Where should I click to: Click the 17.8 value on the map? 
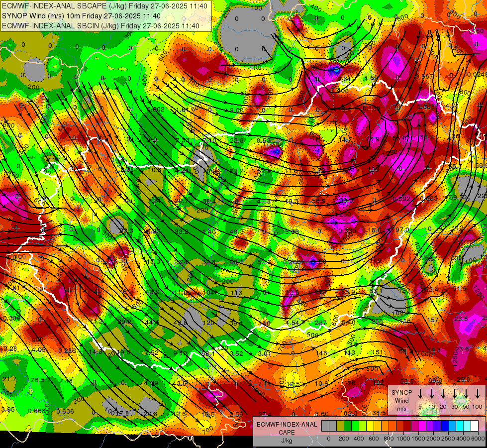click(122, 414)
